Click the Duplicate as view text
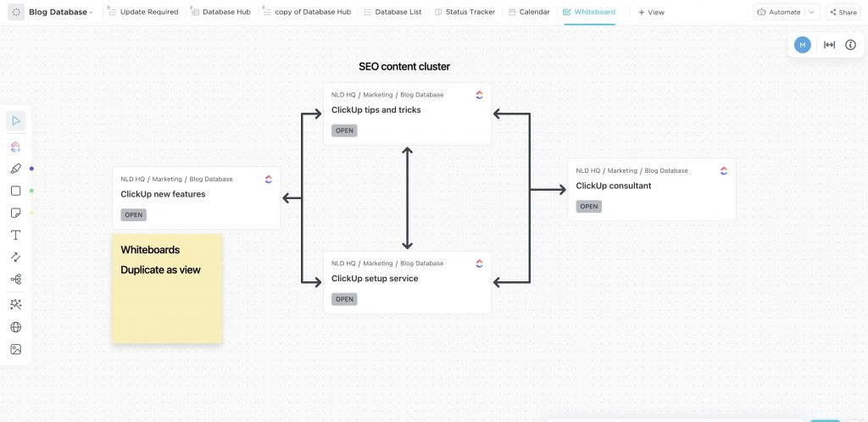 [160, 270]
